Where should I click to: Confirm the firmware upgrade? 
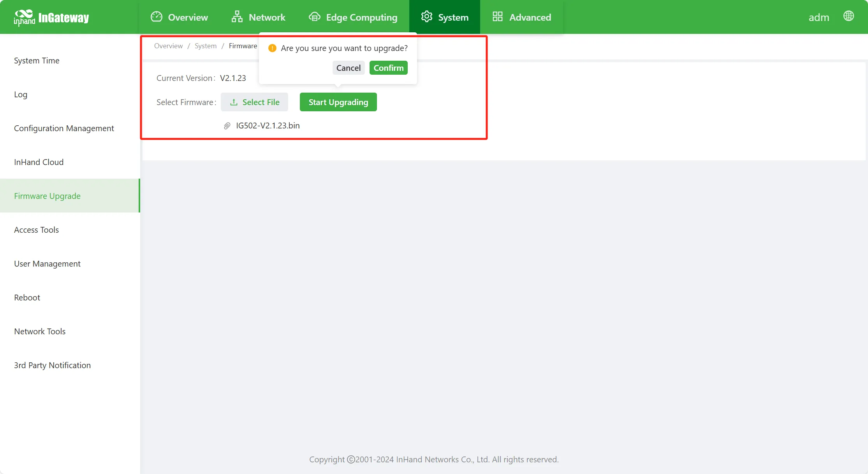(389, 68)
